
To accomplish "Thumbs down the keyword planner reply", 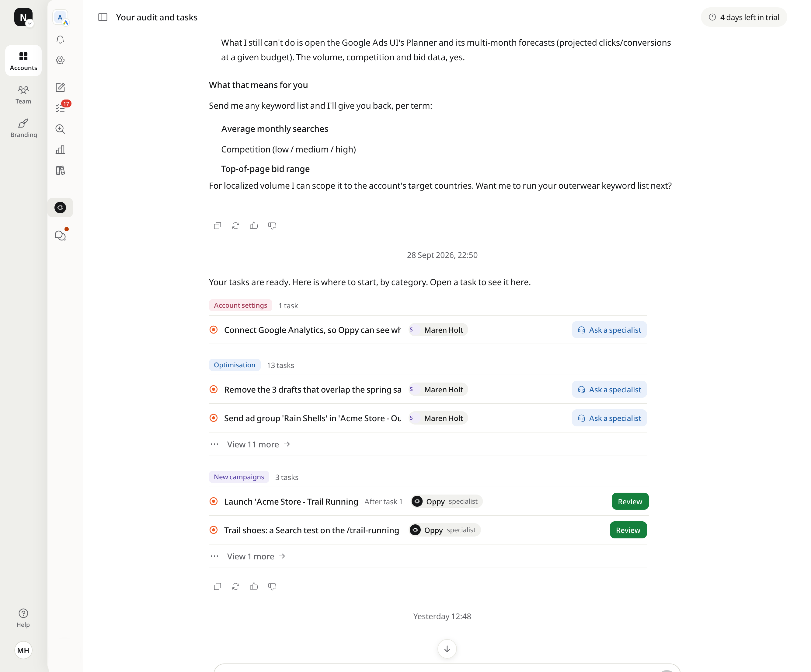I will pyautogui.click(x=272, y=226).
